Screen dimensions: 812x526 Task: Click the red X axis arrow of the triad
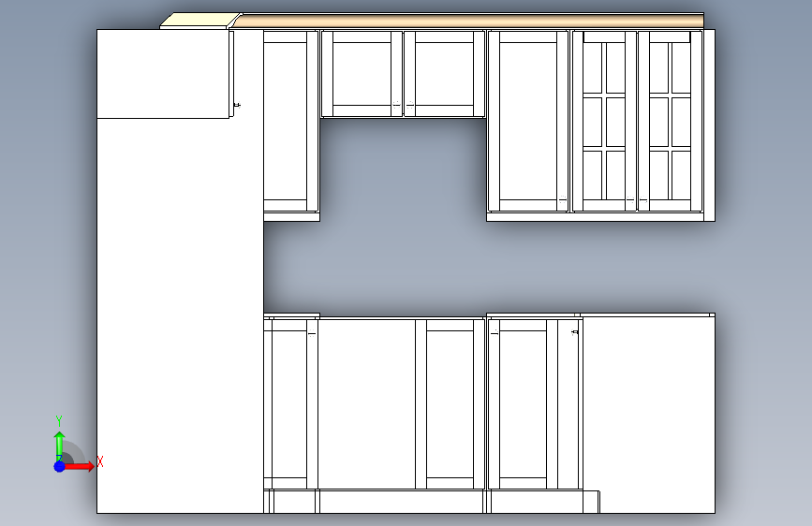coord(80,466)
